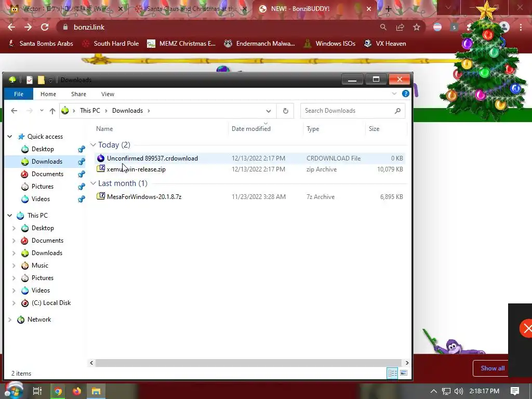Open the Home ribbon tab
The image size is (532, 399).
[x=48, y=94]
